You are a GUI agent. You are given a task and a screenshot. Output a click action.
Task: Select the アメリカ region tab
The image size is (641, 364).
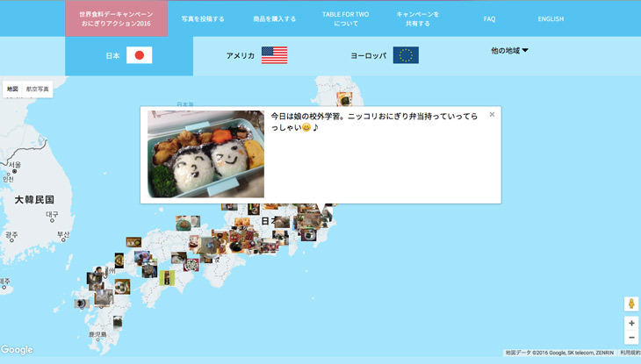coord(240,55)
